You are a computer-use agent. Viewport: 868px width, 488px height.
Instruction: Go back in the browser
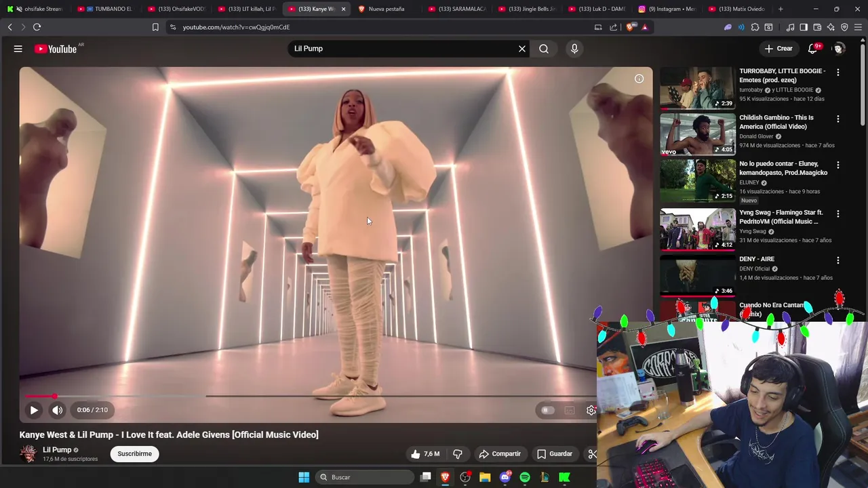tap(10, 27)
